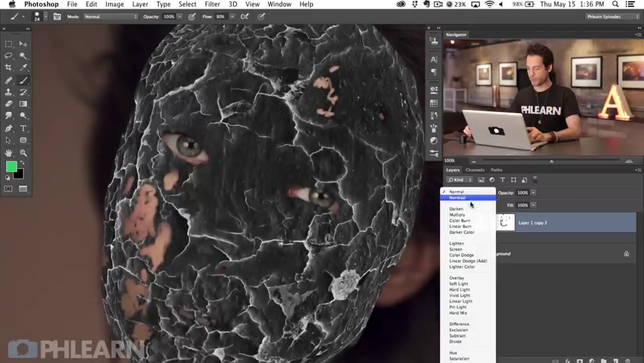
Task: Select the Type tool
Action: click(23, 129)
